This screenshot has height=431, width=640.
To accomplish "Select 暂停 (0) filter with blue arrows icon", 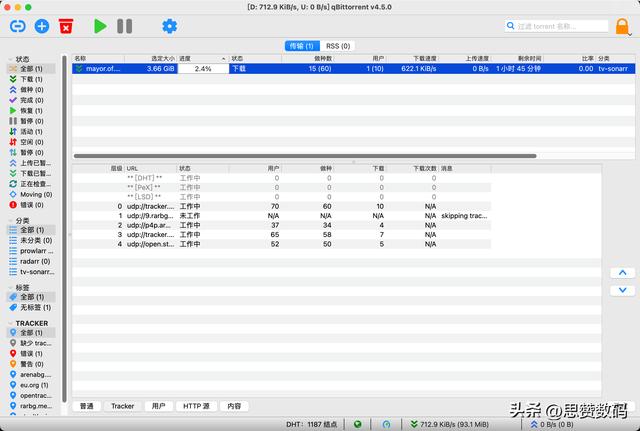I will pos(31,153).
